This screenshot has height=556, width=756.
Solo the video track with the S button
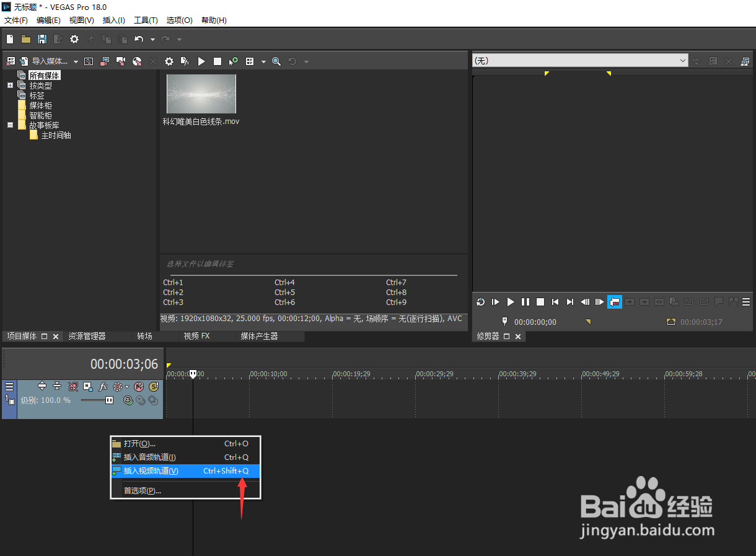(x=154, y=386)
